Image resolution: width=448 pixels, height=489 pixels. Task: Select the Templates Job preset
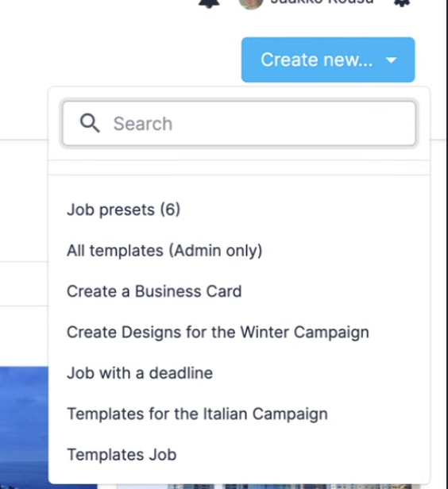pos(122,455)
